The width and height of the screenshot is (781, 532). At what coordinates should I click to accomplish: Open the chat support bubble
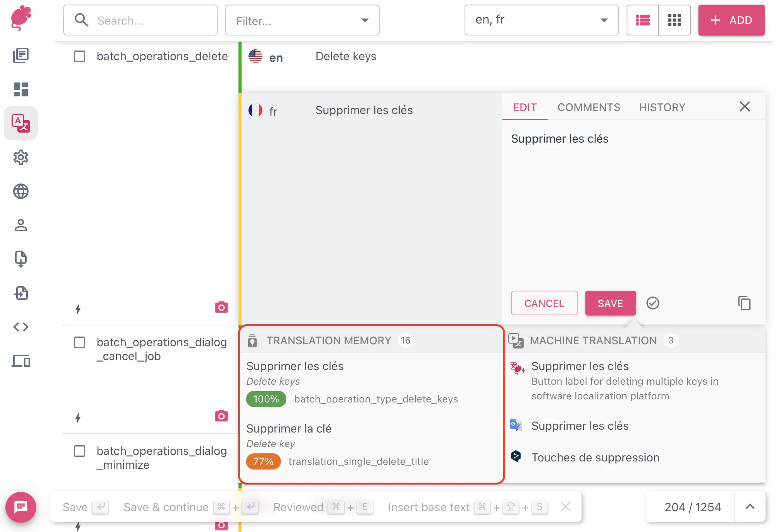pos(21,507)
